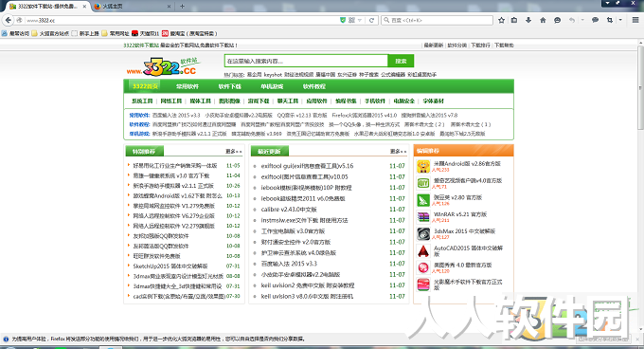Open the 单机游戏 navigation item
Screen dimensions: 644x349
272,86
